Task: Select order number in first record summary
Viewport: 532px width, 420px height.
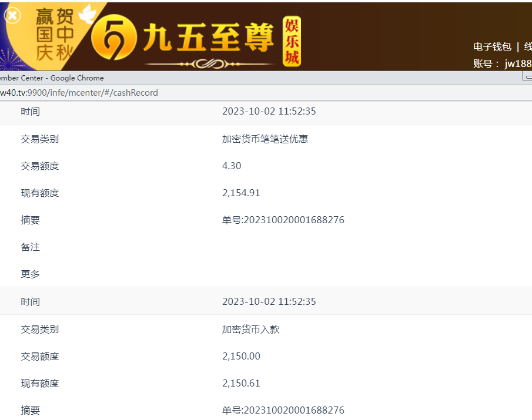Action: pos(283,220)
